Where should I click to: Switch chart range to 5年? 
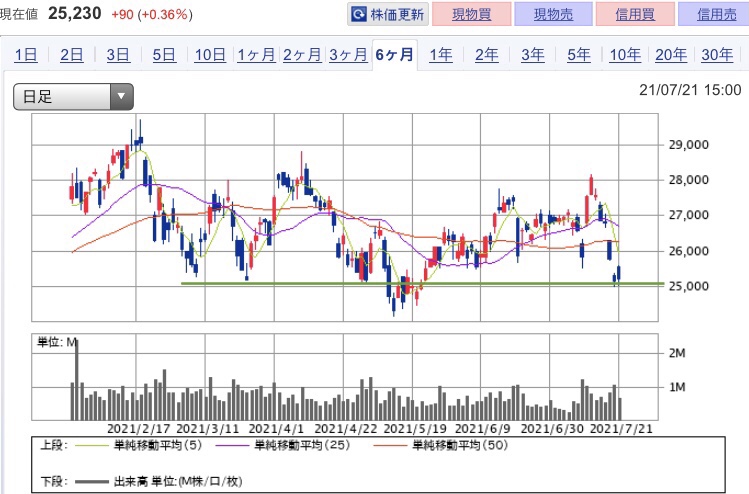578,55
